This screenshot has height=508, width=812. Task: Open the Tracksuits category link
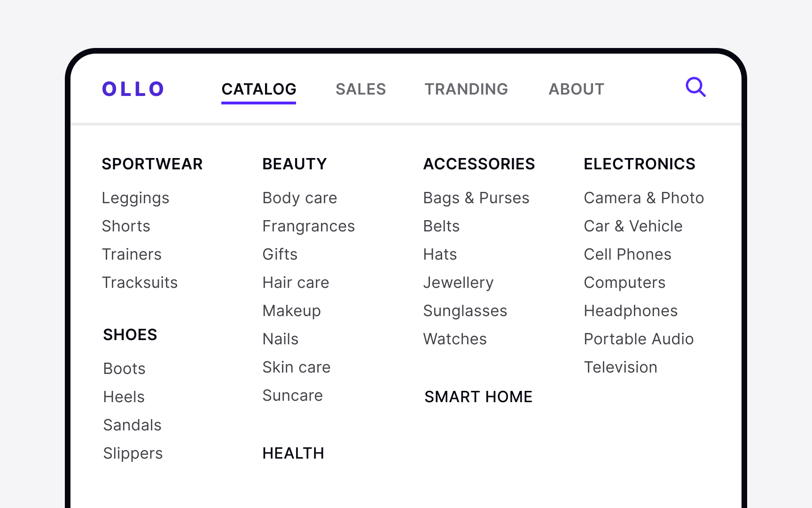(x=140, y=283)
